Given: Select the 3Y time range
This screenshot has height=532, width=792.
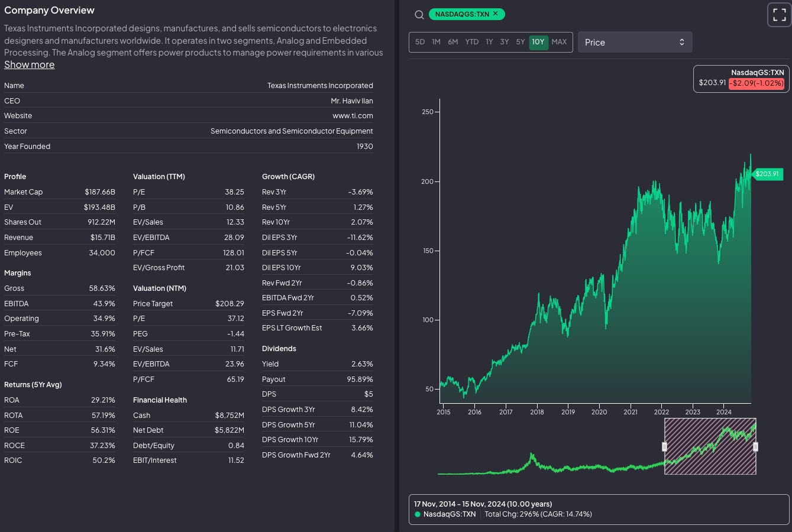Looking at the screenshot, I should pos(505,42).
